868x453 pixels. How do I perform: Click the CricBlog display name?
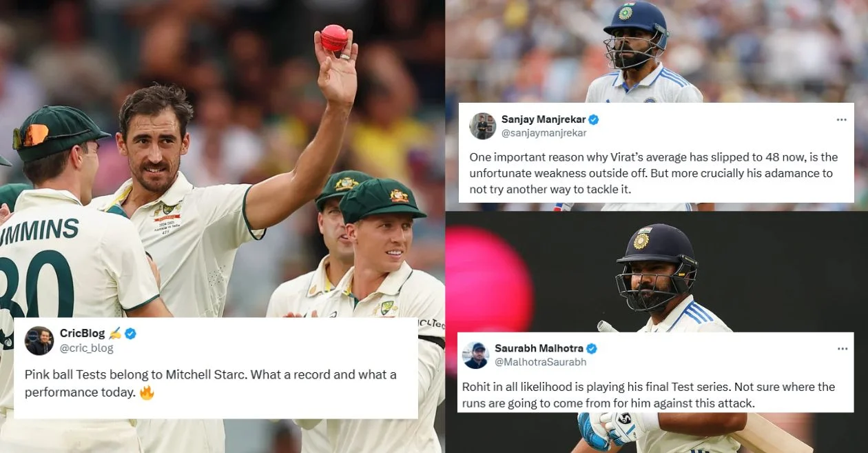[x=82, y=334]
